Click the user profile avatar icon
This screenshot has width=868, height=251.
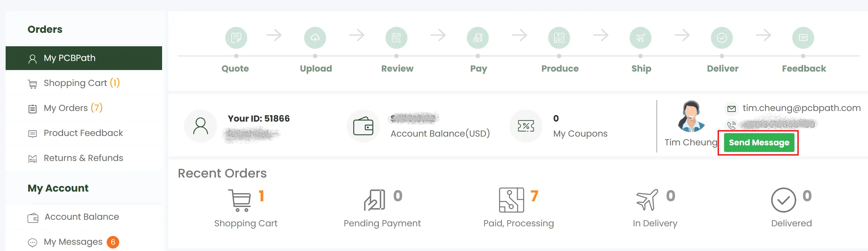(x=201, y=126)
